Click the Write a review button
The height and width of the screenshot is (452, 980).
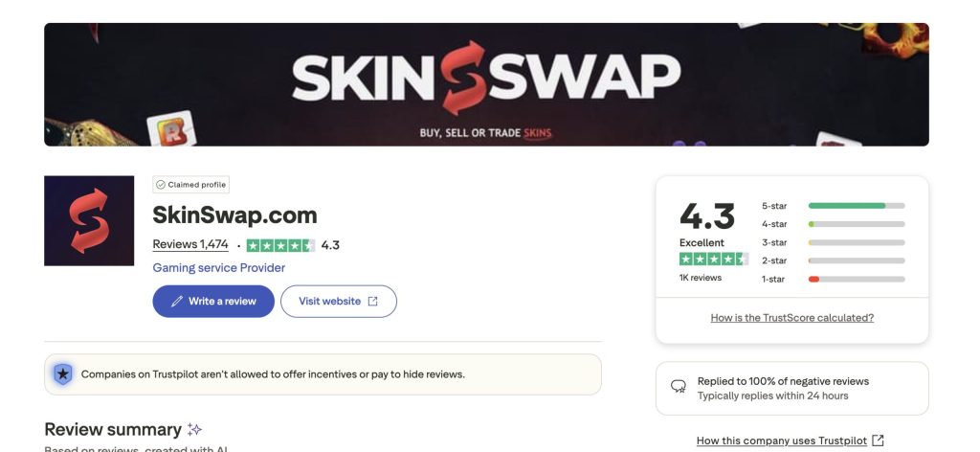point(213,302)
